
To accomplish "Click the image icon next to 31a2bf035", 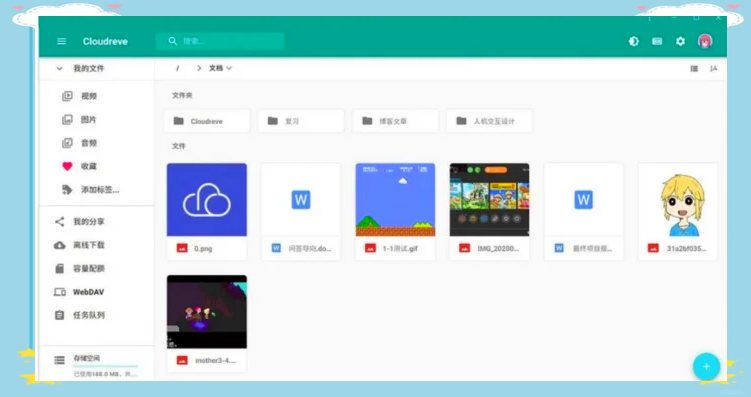I will click(653, 248).
